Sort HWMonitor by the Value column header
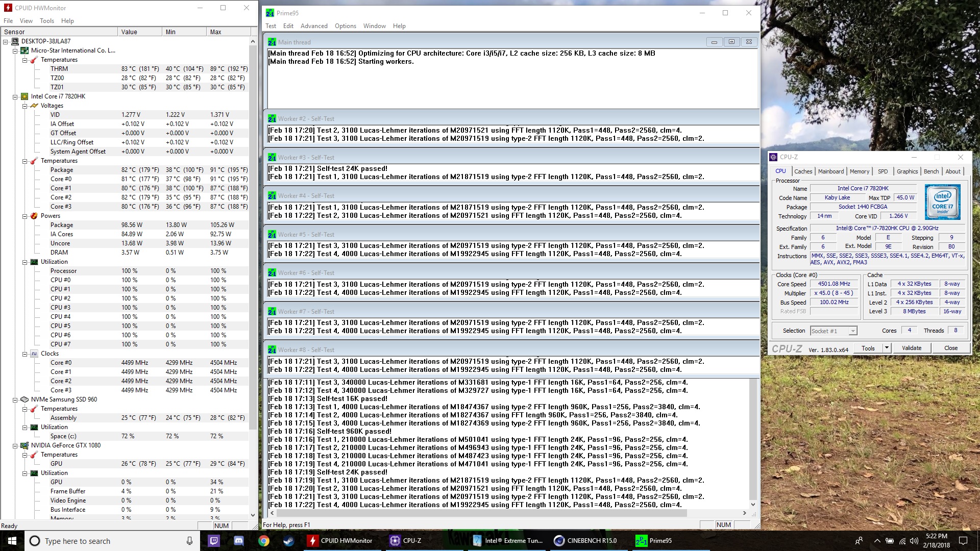Image resolution: width=980 pixels, height=551 pixels. pyautogui.click(x=139, y=32)
